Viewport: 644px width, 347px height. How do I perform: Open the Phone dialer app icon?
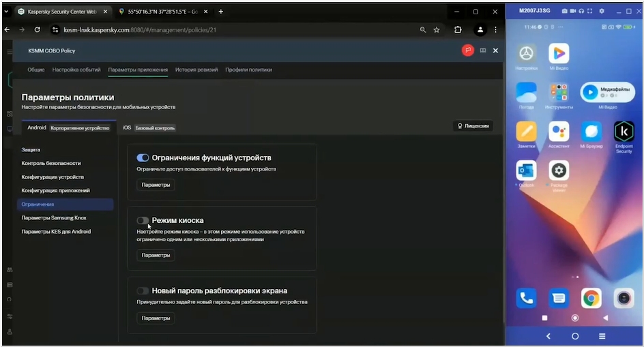[x=526, y=298]
